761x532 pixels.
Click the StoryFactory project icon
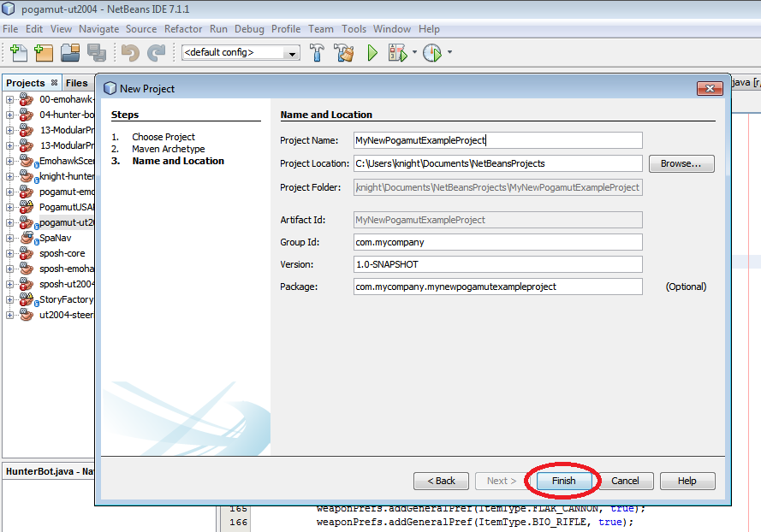pyautogui.click(x=27, y=299)
